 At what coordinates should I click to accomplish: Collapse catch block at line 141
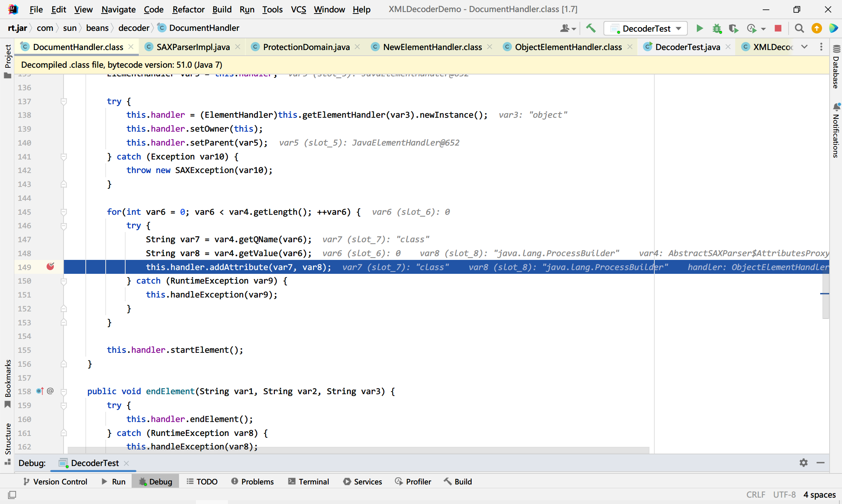point(64,157)
